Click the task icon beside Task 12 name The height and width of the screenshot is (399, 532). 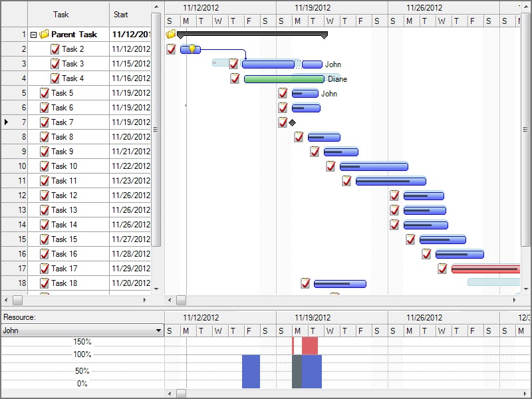(x=45, y=196)
